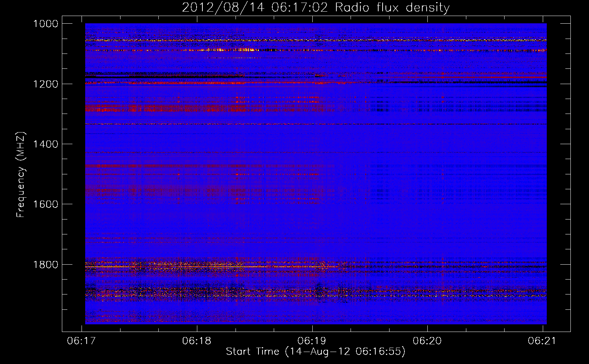Click the 06:17 time axis label
This screenshot has width=589, height=364.
click(82, 341)
